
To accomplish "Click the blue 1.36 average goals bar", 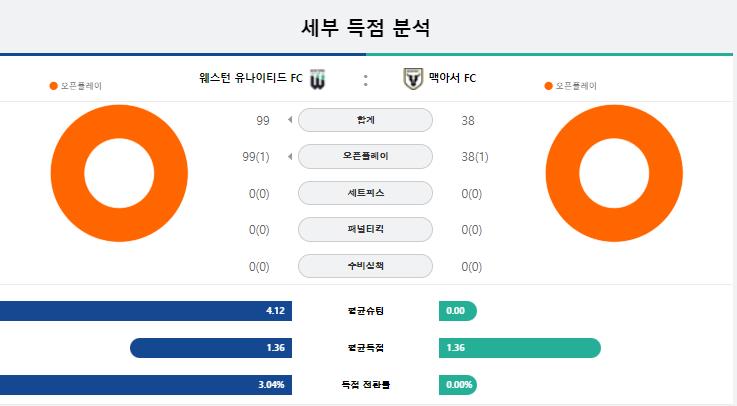I will tap(211, 348).
